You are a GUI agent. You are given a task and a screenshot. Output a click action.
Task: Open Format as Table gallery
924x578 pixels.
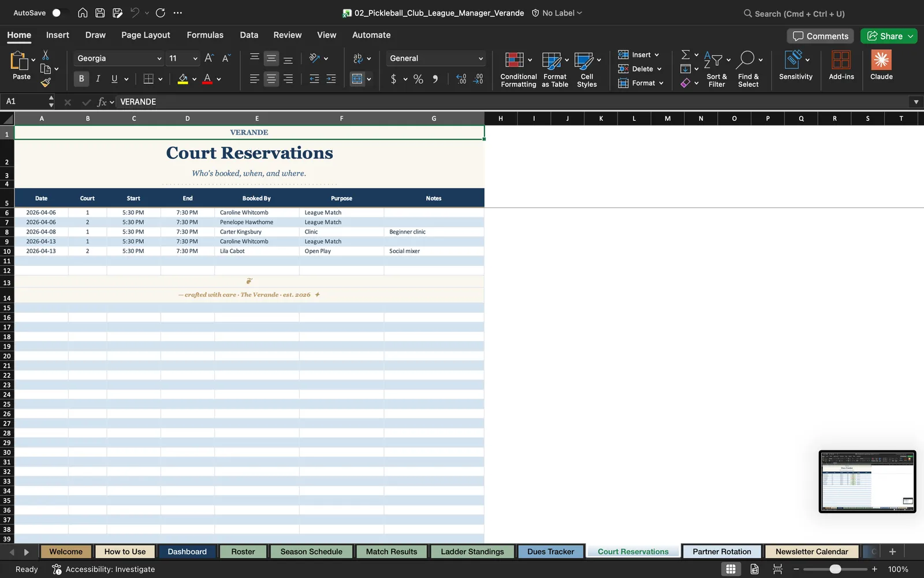pyautogui.click(x=555, y=69)
